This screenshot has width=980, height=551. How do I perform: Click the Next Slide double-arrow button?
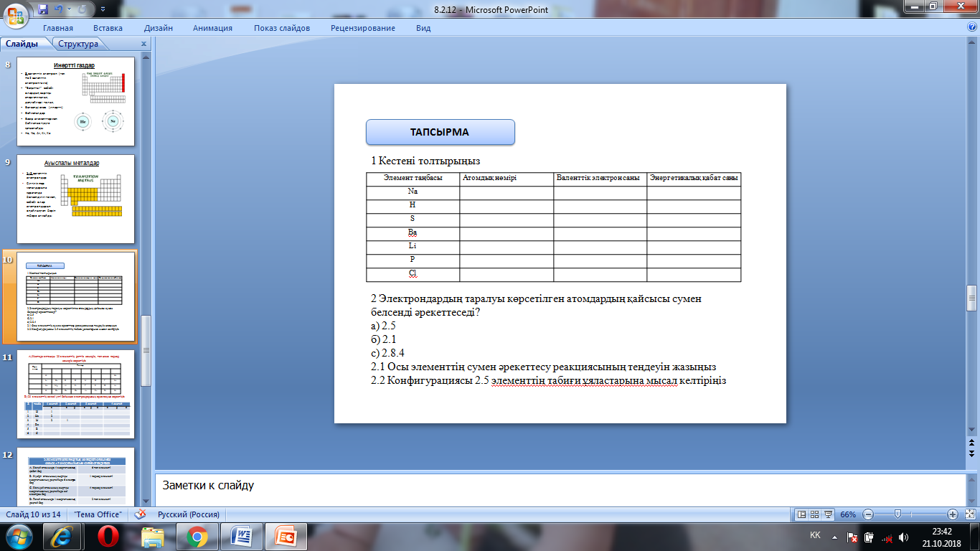pyautogui.click(x=972, y=454)
